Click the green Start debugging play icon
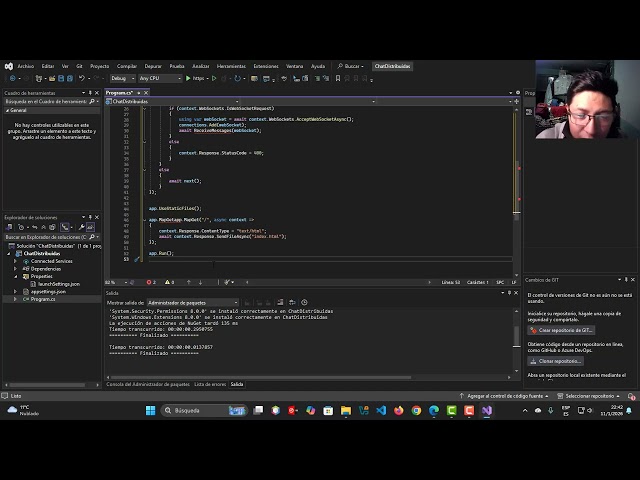 (x=188, y=78)
